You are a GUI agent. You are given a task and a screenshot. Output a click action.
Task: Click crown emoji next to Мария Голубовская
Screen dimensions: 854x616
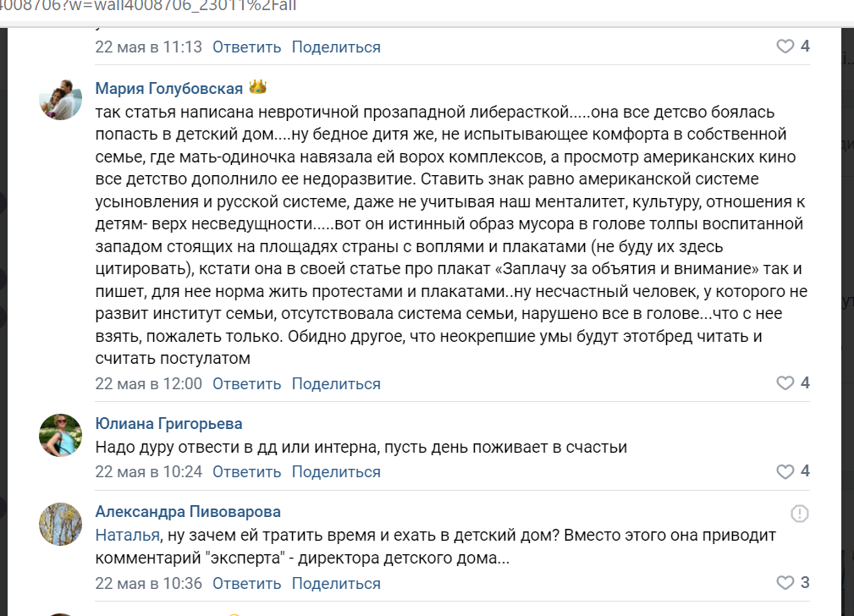(x=257, y=87)
